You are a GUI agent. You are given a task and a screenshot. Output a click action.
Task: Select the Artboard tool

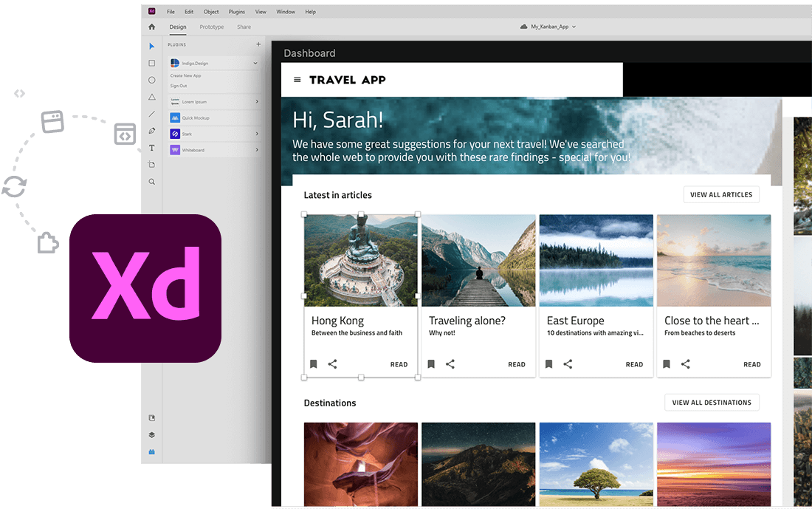pyautogui.click(x=152, y=164)
